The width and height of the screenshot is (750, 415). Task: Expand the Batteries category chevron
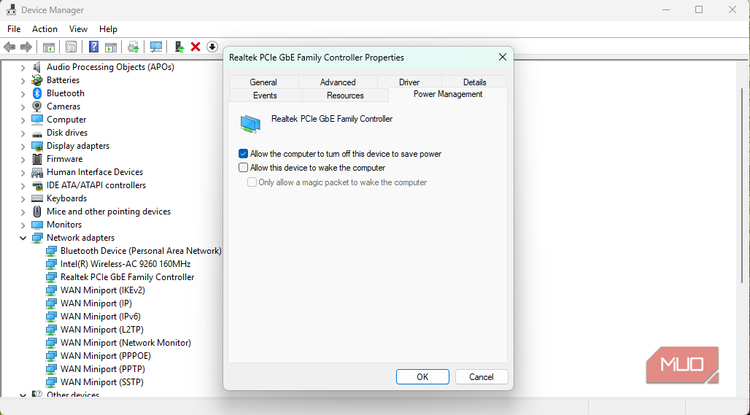point(23,80)
